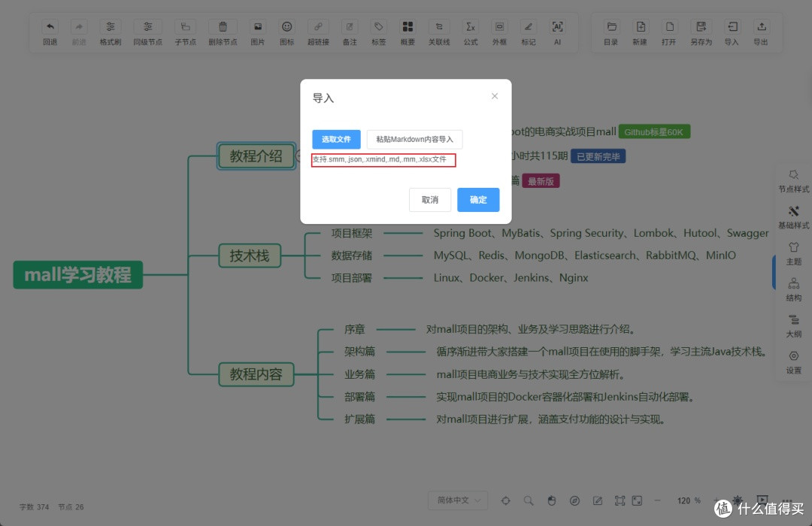Select the 数据存储 node
The height and width of the screenshot is (526, 812).
[352, 255]
